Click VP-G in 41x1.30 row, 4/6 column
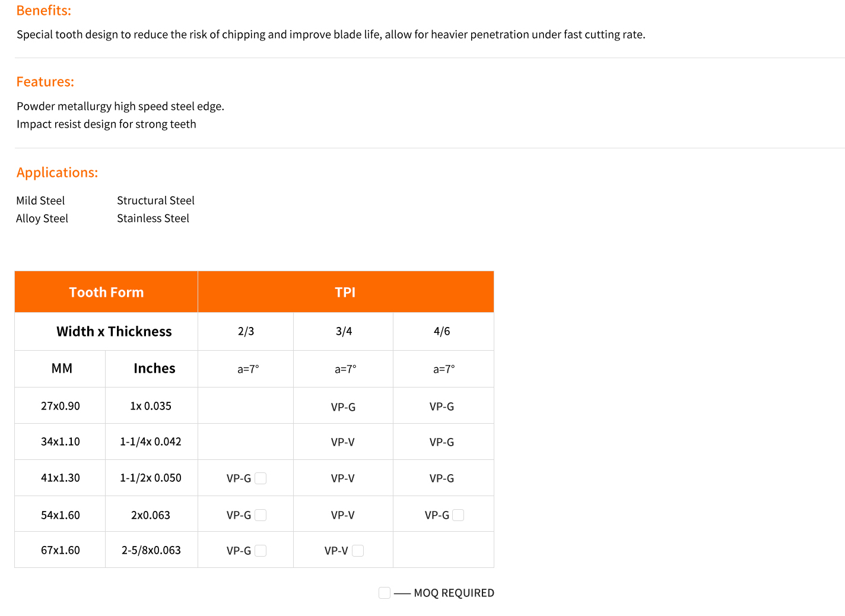The height and width of the screenshot is (616, 845). click(x=441, y=478)
